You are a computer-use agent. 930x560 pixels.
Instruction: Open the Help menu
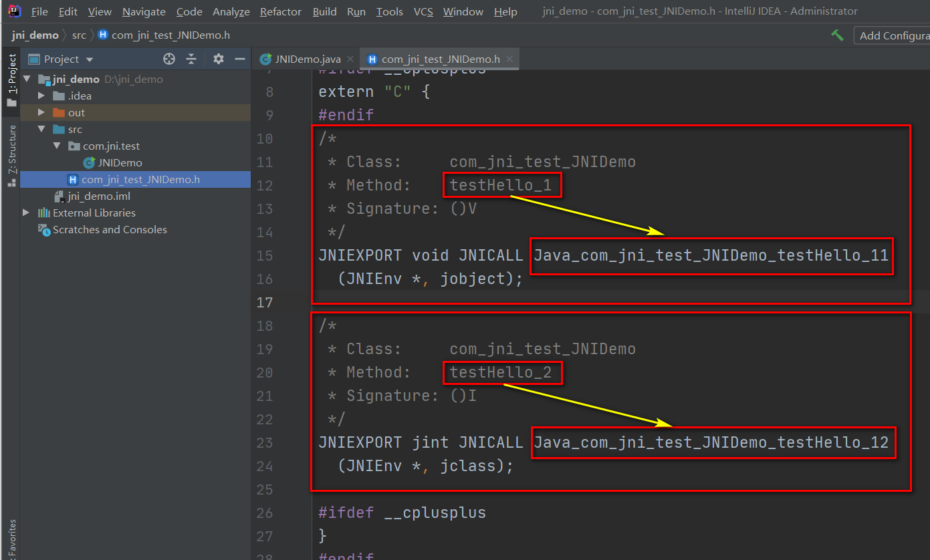tap(505, 11)
